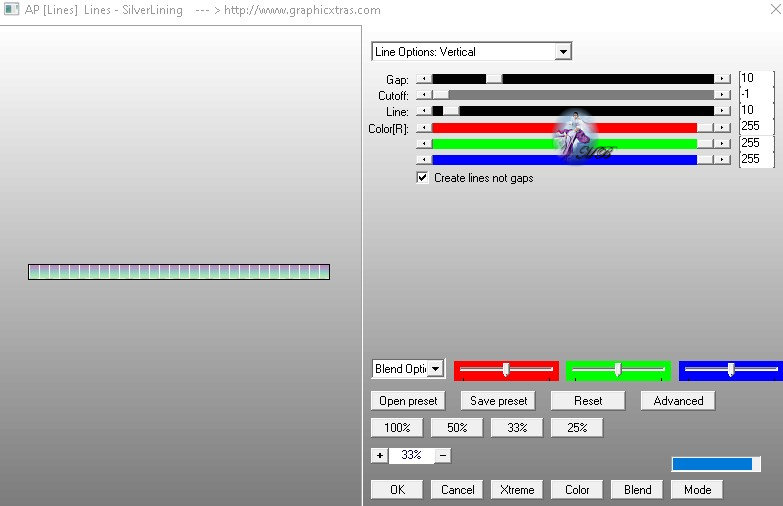Click the minus zoom-out button

[x=443, y=456]
